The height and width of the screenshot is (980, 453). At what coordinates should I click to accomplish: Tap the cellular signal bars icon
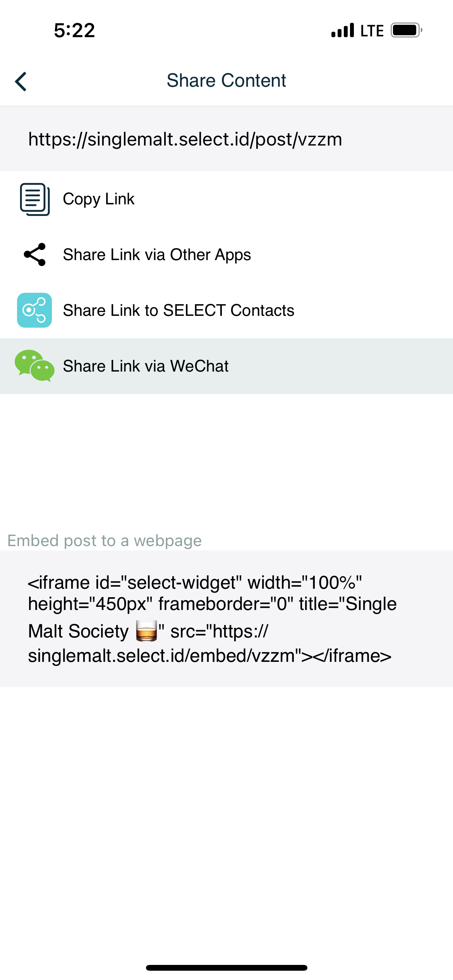click(343, 30)
